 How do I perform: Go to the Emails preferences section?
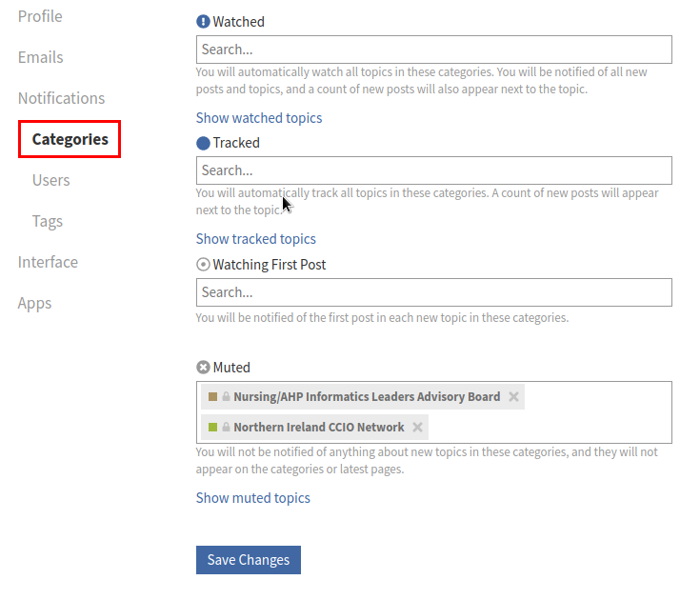41,57
